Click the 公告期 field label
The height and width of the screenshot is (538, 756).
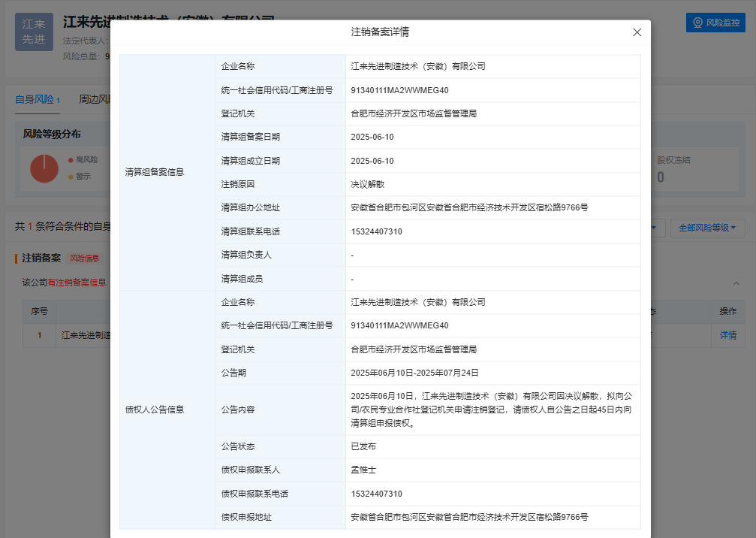[x=233, y=373]
